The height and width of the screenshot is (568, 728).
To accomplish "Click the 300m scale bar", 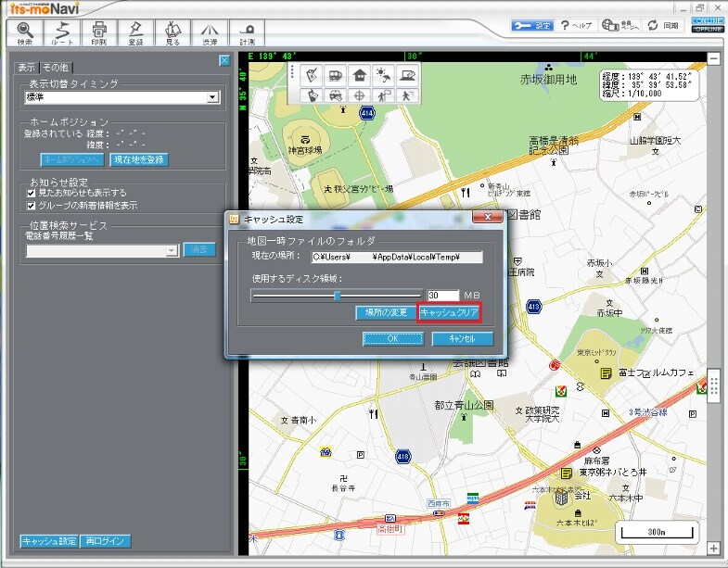I will (658, 532).
